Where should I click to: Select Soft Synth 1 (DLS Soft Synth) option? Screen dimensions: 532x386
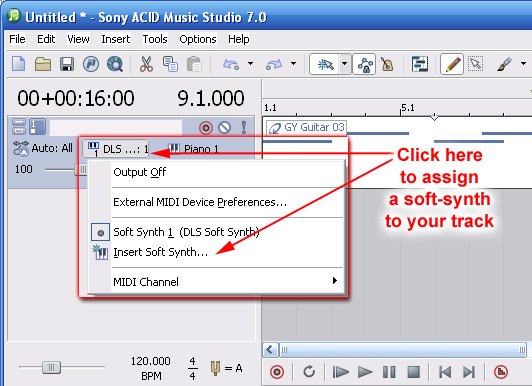(186, 232)
